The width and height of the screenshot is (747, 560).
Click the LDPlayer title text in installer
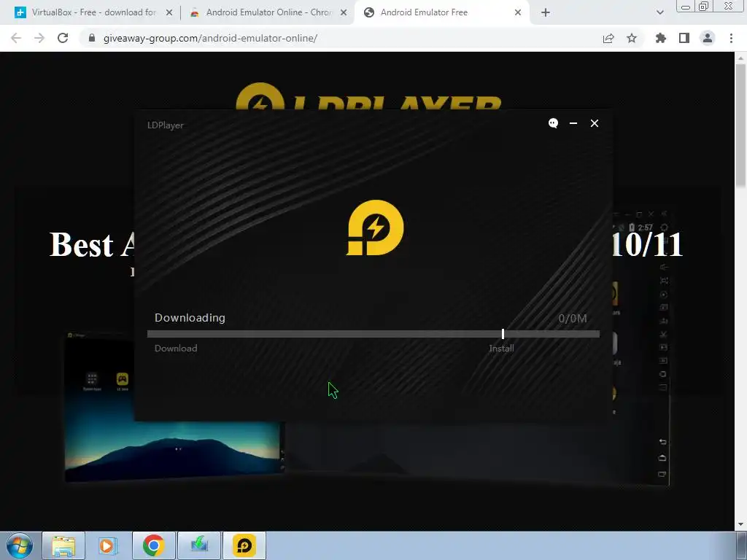[166, 125]
